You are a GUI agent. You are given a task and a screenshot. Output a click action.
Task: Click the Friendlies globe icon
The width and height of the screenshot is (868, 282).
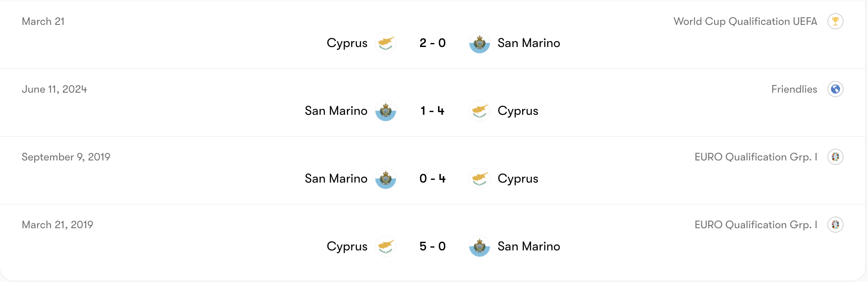pos(835,89)
